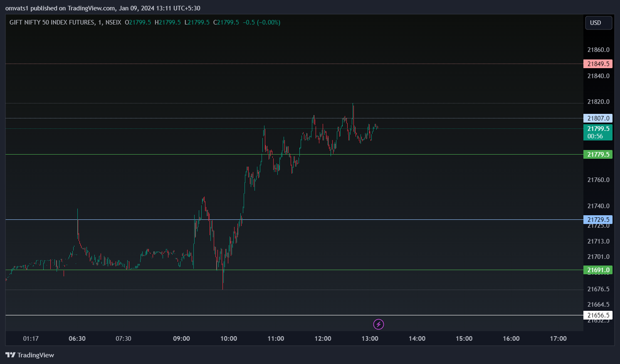This screenshot has height=364, width=620.
Task: Click the 06:30 time axis label
Action: (77, 339)
